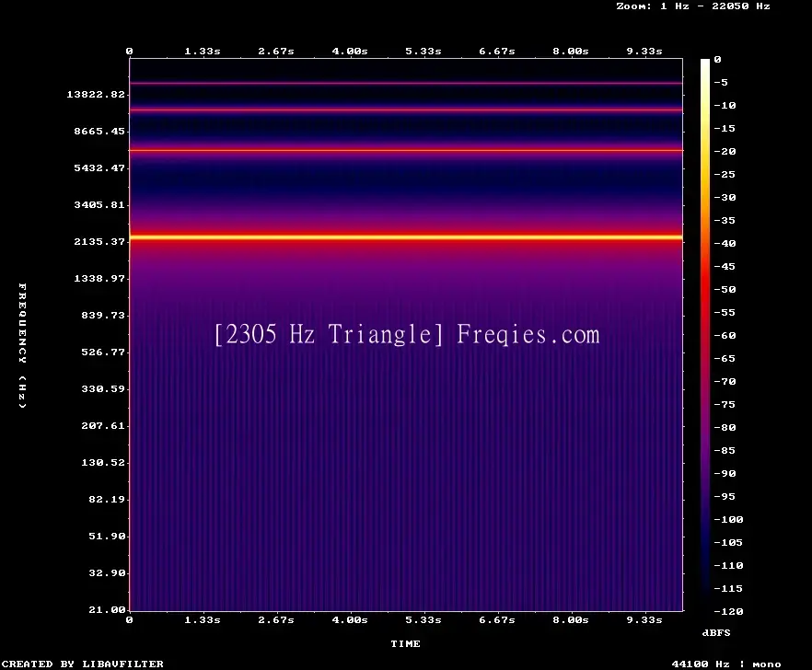Click the 51.90 frequency tick label
This screenshot has width=812, height=670.
[x=107, y=536]
